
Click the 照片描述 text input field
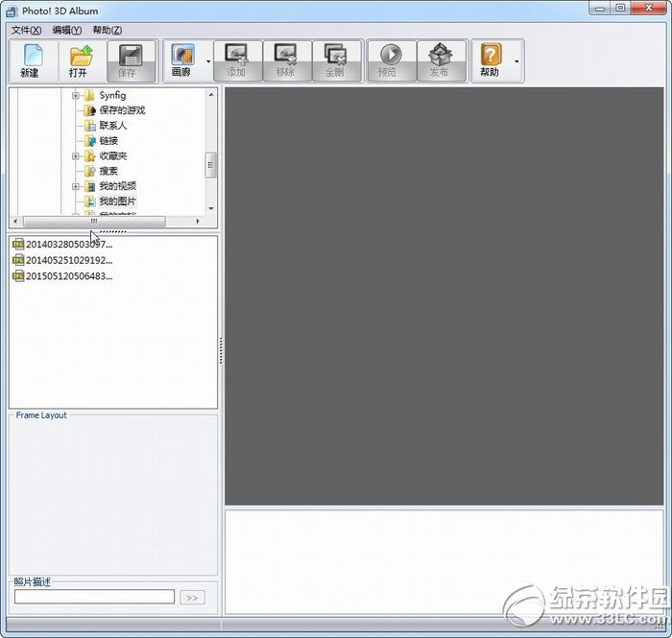tap(94, 597)
